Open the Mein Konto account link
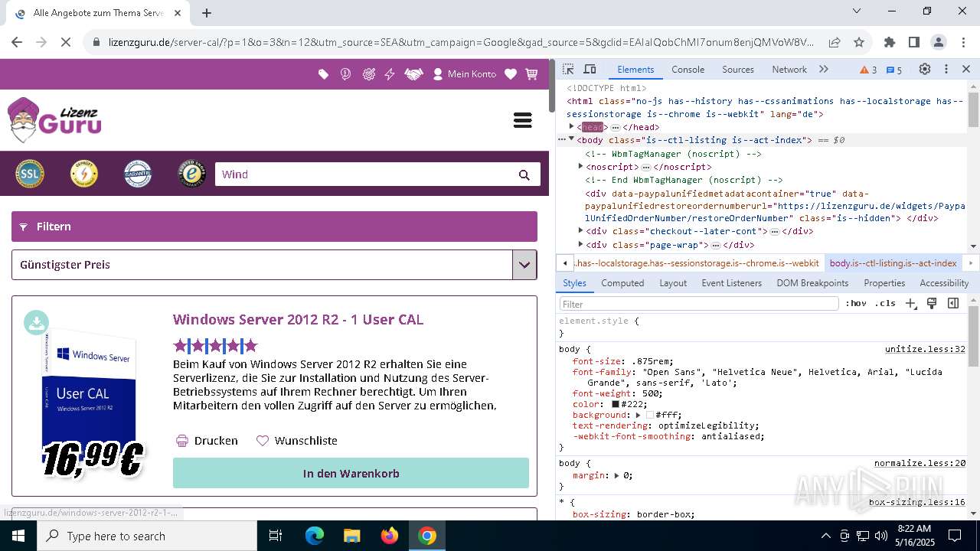 [465, 74]
